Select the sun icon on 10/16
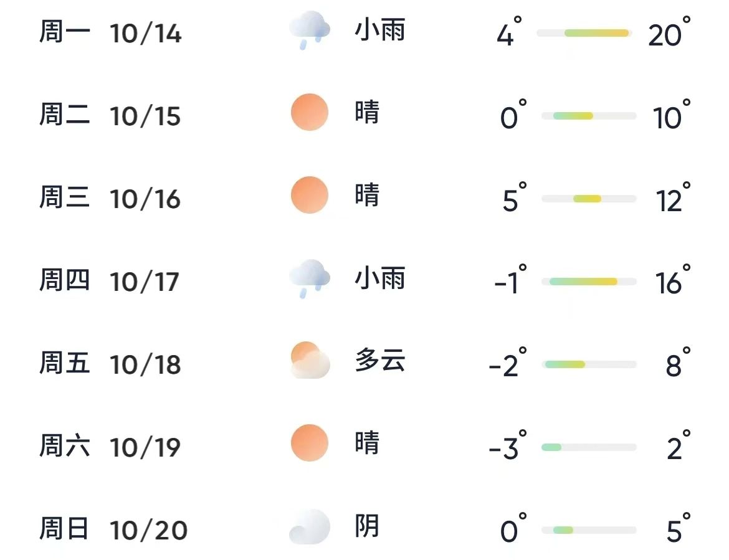This screenshot has height=560, width=729. (x=310, y=195)
